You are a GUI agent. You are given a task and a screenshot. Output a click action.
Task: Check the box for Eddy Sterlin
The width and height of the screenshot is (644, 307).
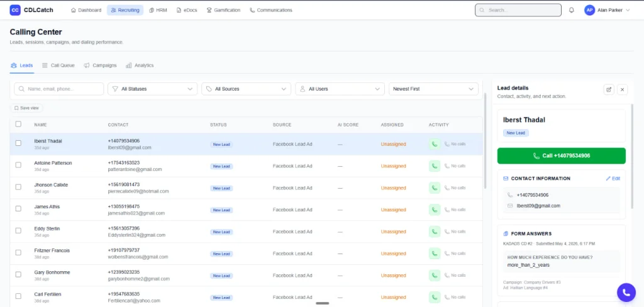click(x=18, y=230)
